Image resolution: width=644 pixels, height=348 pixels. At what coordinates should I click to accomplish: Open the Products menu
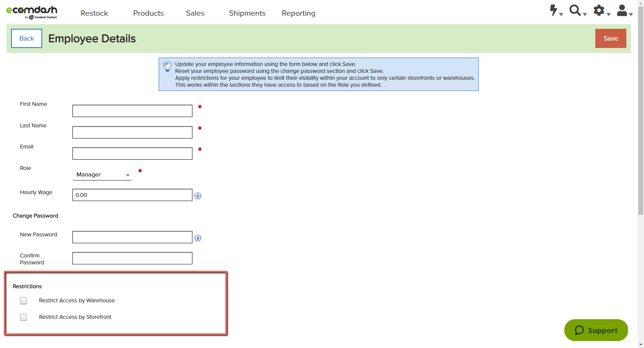pyautogui.click(x=148, y=13)
